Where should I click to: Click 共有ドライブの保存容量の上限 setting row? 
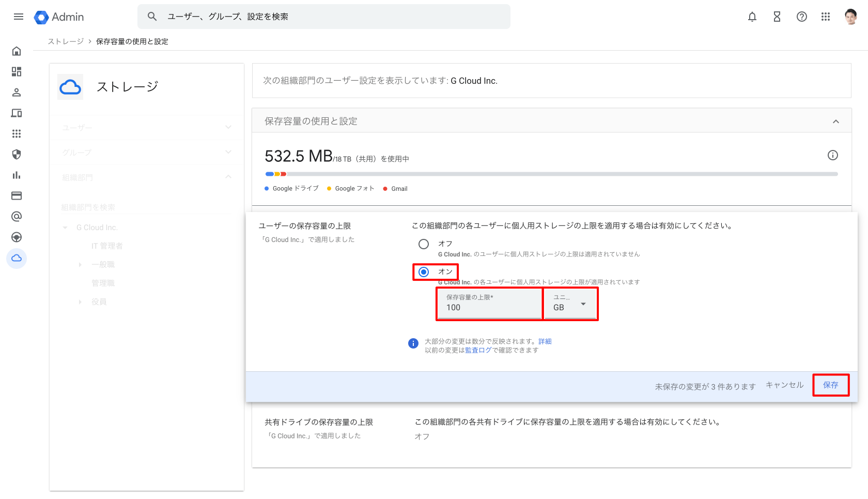tap(551, 429)
